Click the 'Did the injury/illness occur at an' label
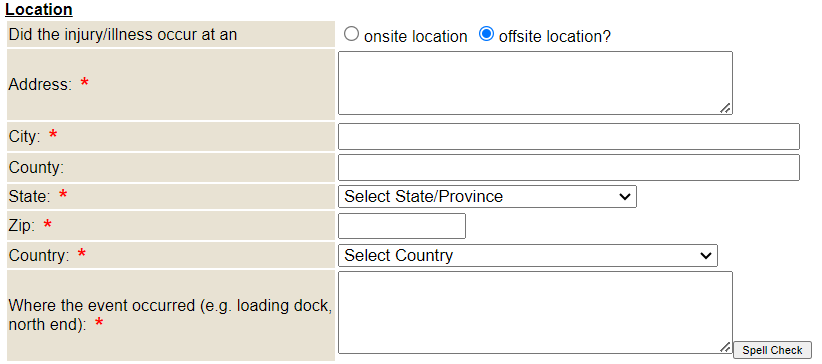The width and height of the screenshot is (822, 364). [123, 35]
